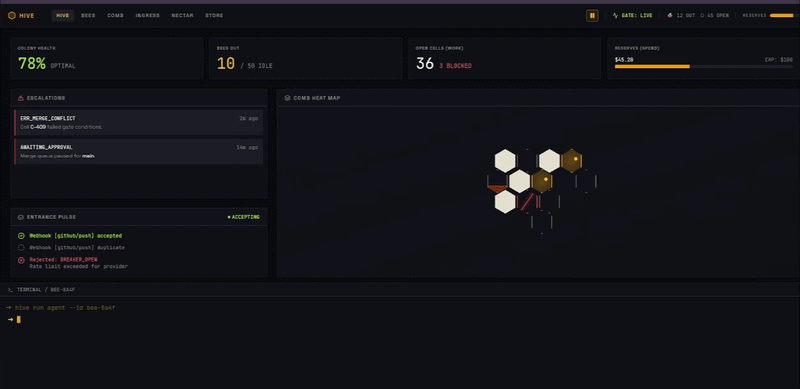Click the ACCEPTING status badge
800x389 pixels.
(x=243, y=217)
